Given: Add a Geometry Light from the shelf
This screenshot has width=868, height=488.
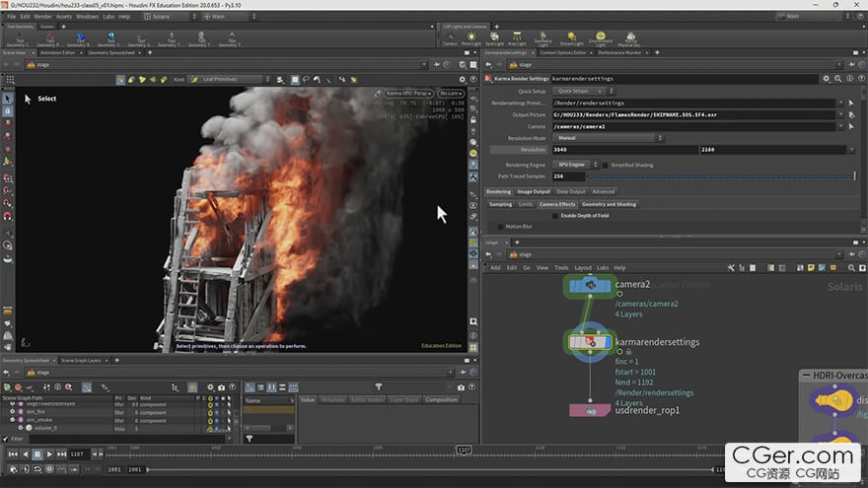Looking at the screenshot, I should [543, 38].
